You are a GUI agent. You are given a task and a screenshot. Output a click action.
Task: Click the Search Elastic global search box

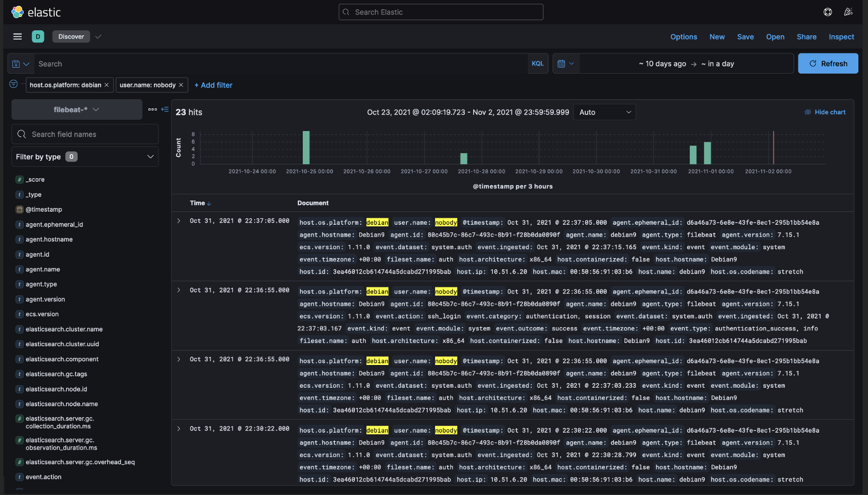click(x=441, y=12)
